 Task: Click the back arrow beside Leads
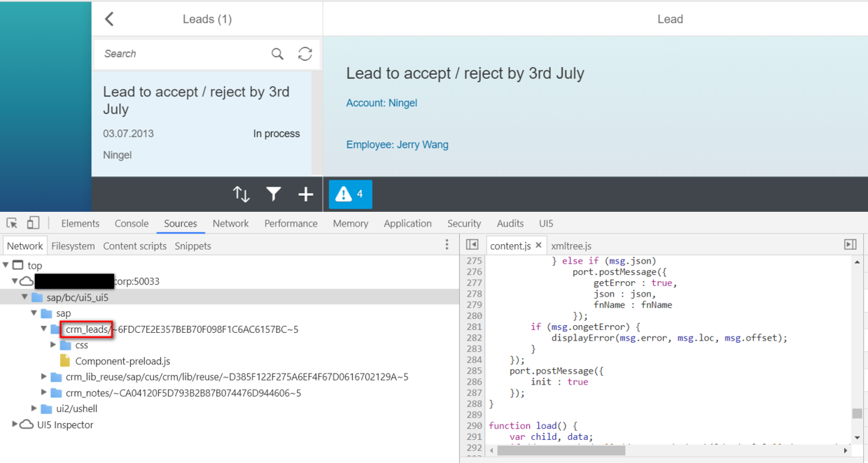(109, 19)
